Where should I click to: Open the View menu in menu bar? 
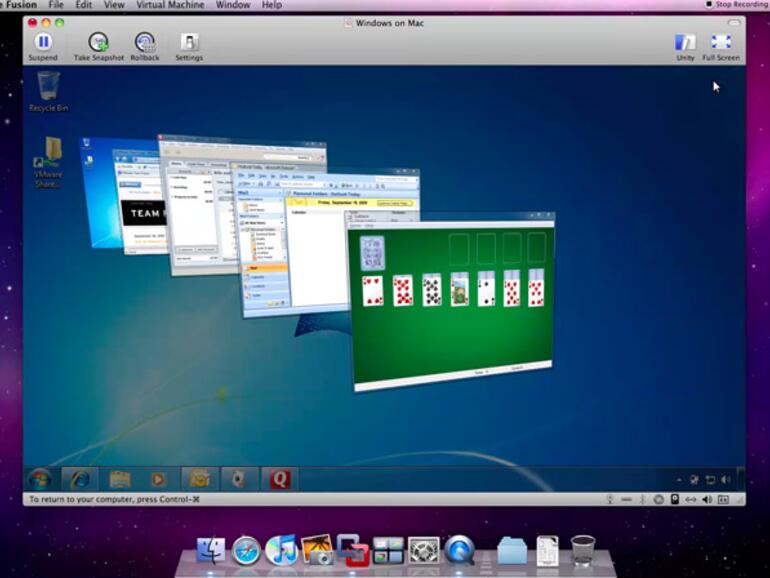[x=115, y=5]
